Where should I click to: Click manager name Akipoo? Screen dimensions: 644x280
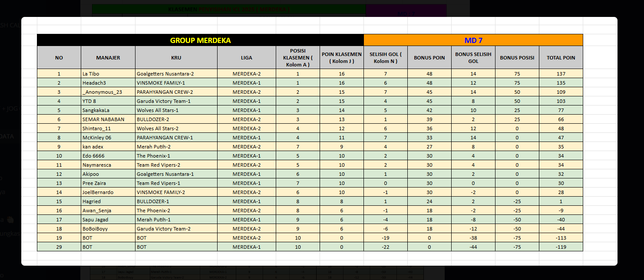[108, 174]
